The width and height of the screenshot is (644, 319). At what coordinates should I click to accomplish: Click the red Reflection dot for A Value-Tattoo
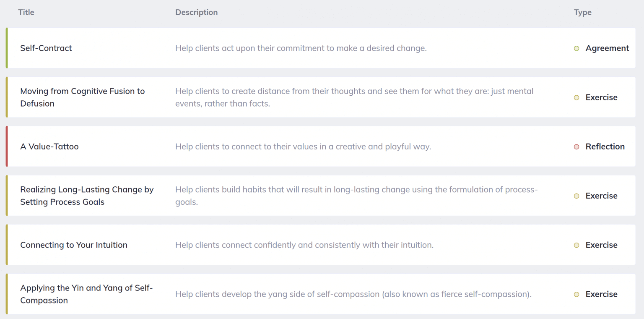click(576, 146)
